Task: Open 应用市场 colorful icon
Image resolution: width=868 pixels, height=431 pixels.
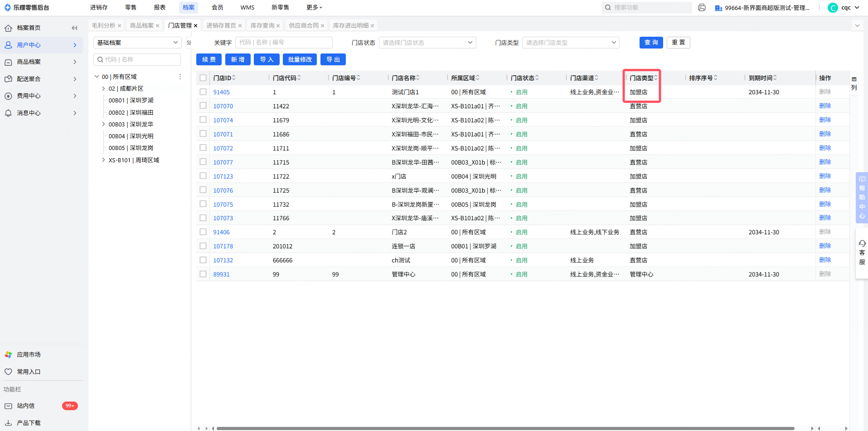Action: [8, 354]
